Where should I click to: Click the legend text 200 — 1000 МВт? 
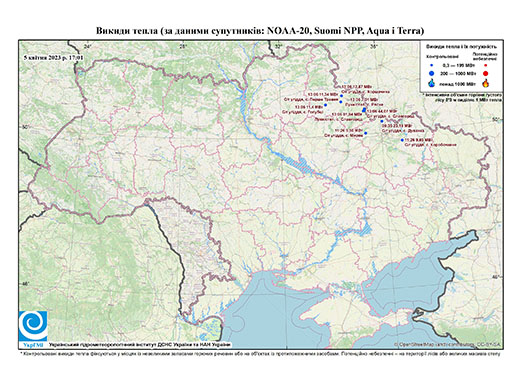coord(458,73)
